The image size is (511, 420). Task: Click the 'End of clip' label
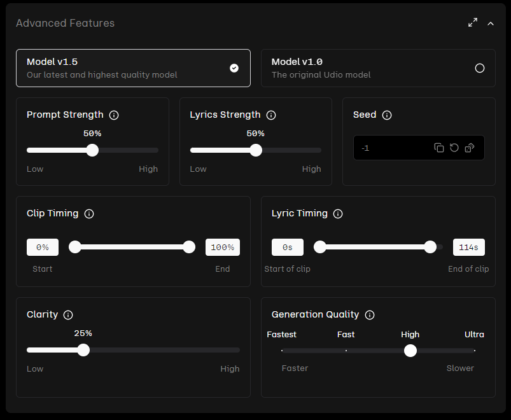click(468, 269)
